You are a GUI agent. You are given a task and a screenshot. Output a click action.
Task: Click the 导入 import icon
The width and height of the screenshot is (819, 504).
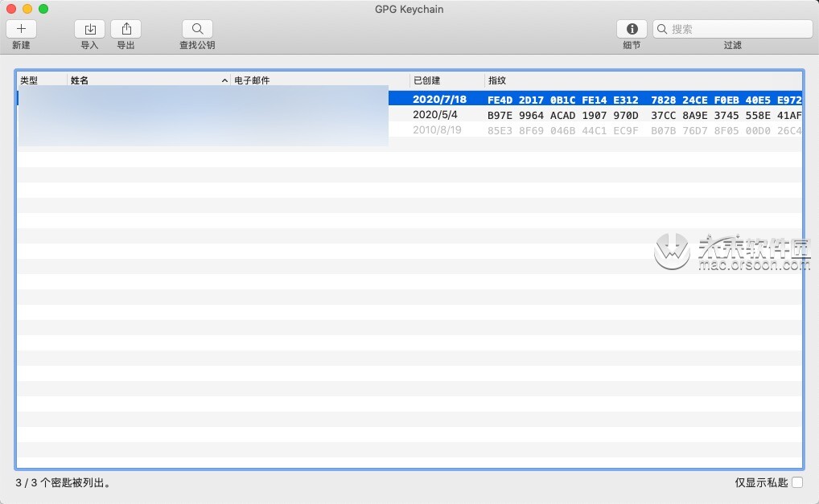coord(90,29)
